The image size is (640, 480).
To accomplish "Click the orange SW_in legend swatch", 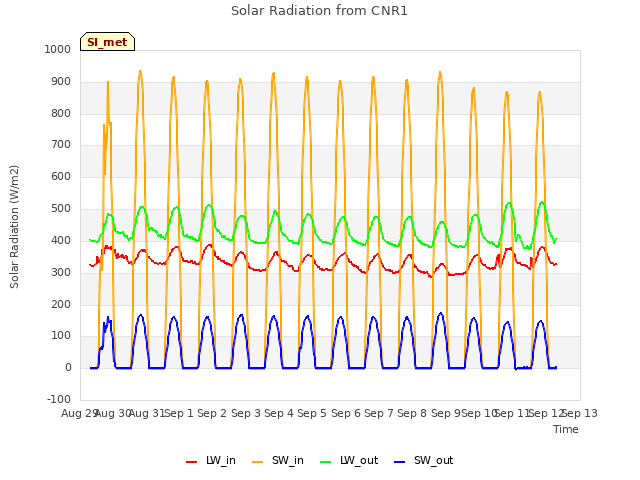I will 258,462.
